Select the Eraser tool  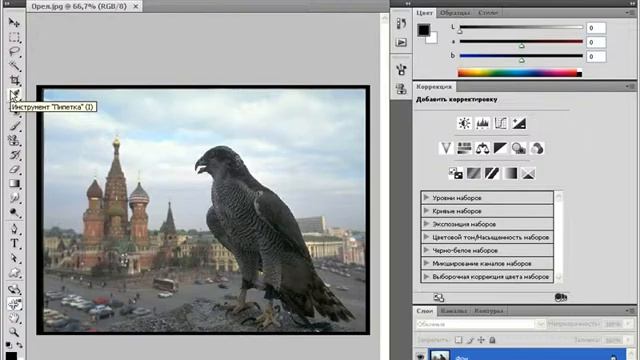[x=14, y=169]
